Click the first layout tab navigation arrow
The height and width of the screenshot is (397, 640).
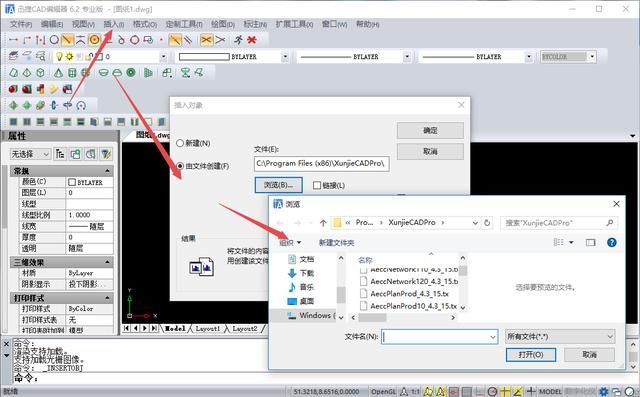(126, 328)
